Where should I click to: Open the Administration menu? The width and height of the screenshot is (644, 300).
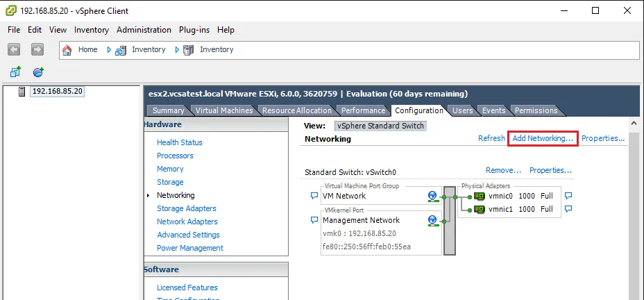[x=144, y=30]
